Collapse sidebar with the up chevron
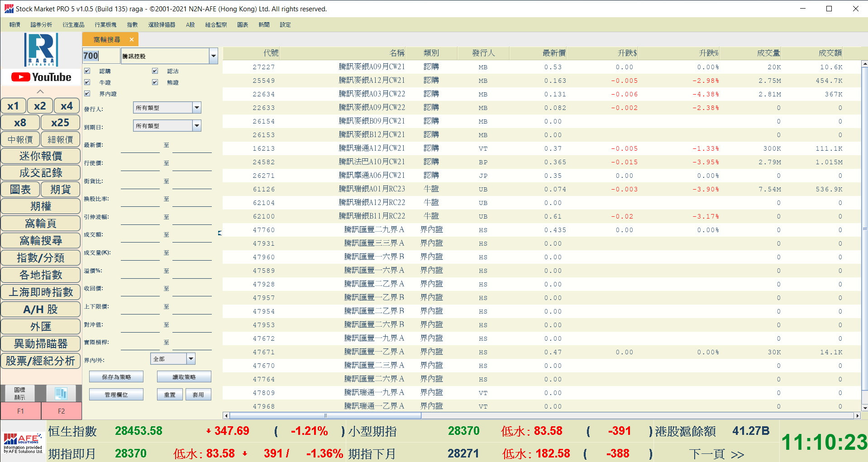 (x=40, y=91)
